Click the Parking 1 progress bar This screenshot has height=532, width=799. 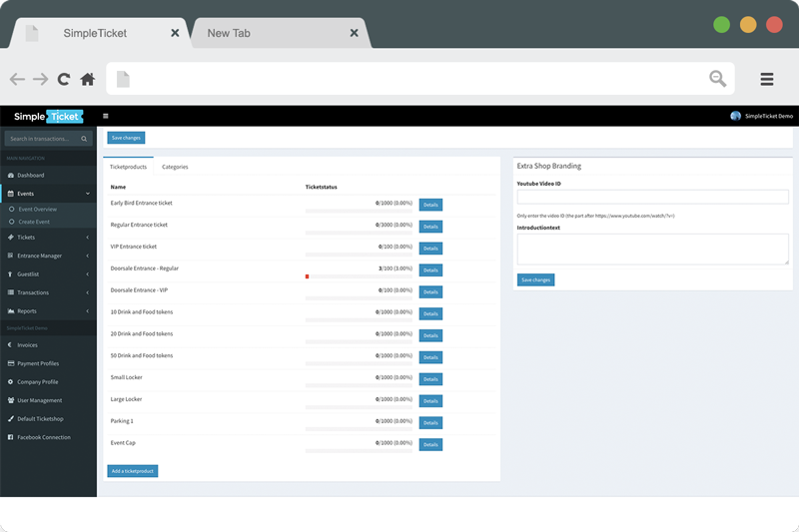359,429
